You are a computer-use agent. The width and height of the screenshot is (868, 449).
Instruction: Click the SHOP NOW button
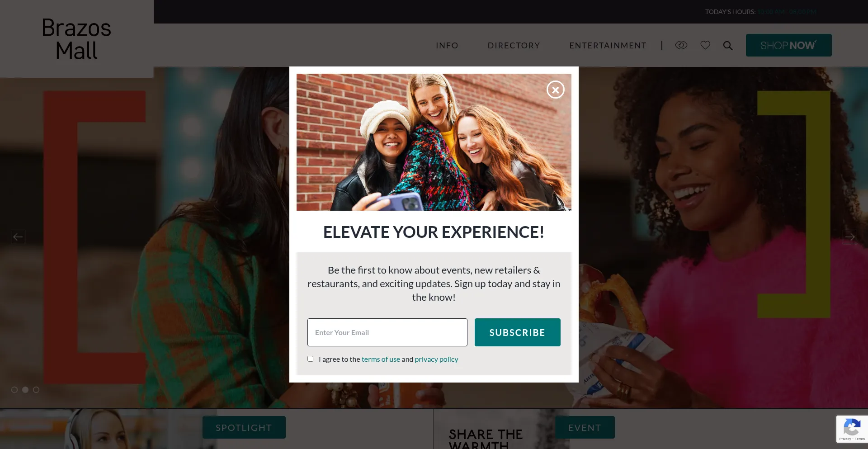tap(789, 45)
